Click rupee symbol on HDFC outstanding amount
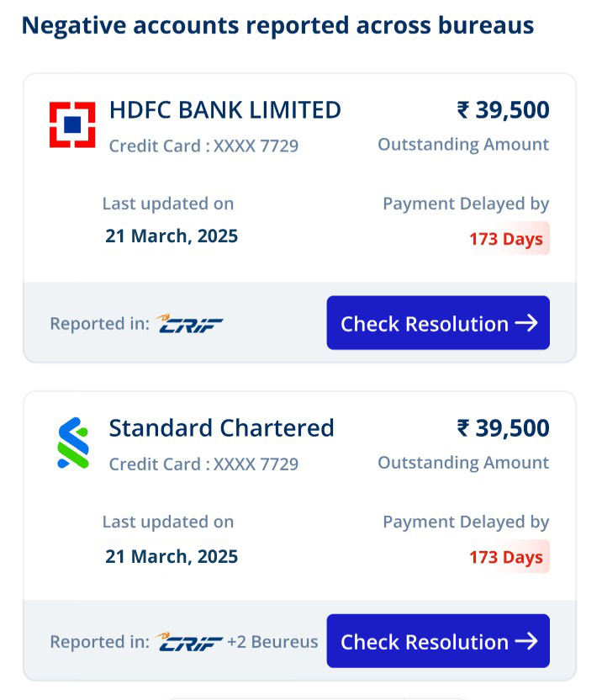The height and width of the screenshot is (700, 602). (x=463, y=110)
